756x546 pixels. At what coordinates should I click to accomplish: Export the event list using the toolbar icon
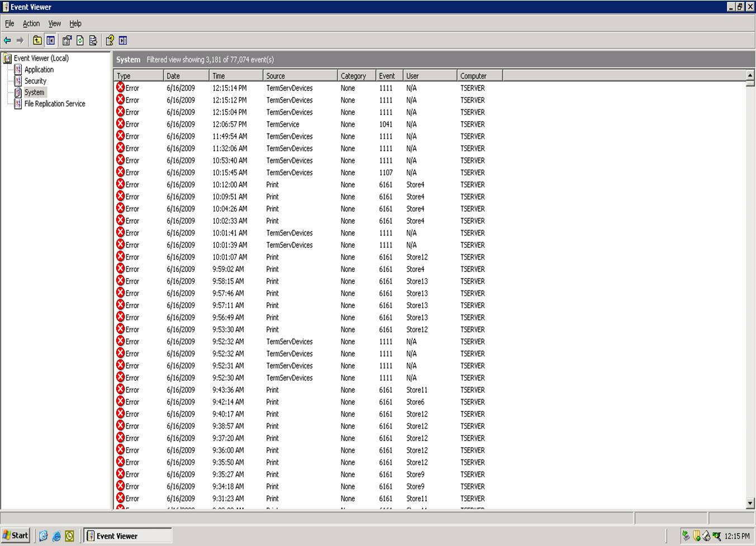click(x=92, y=40)
